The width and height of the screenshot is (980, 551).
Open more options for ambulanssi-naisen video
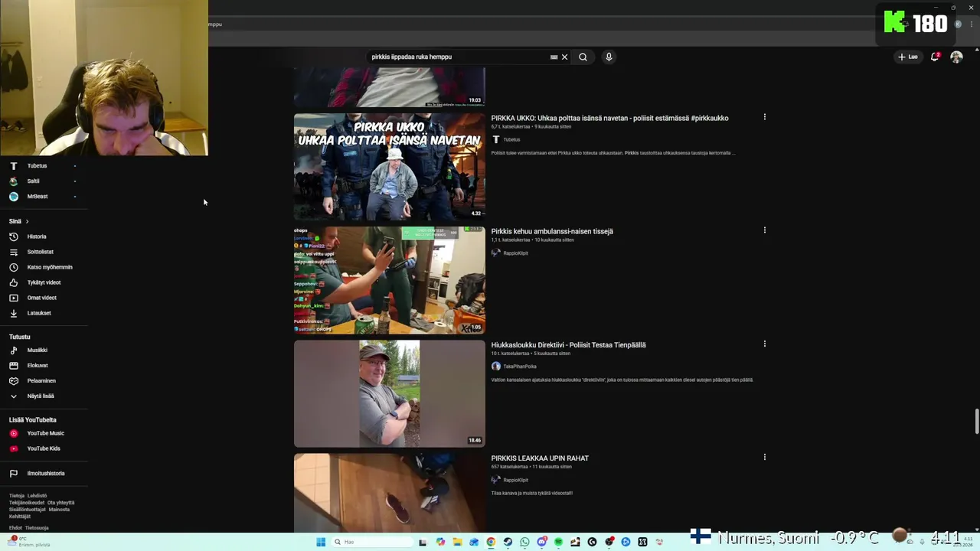pos(764,230)
